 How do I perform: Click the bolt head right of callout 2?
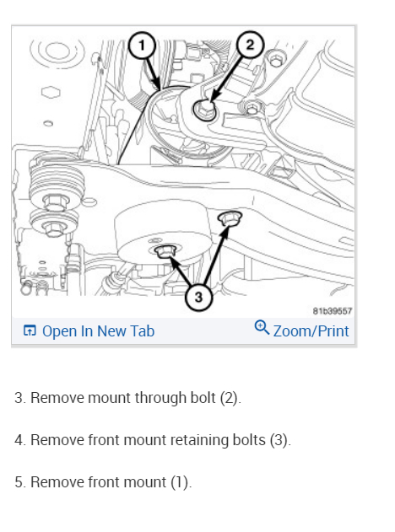click(x=275, y=60)
